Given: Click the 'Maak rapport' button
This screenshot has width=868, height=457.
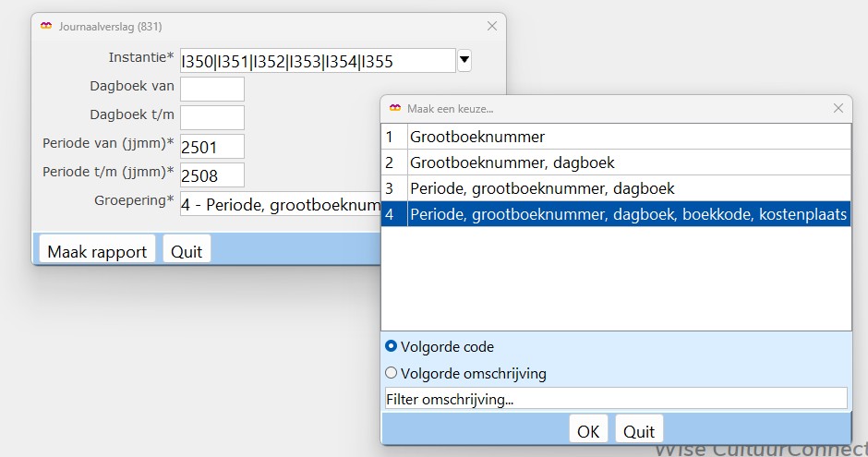Looking at the screenshot, I should [x=97, y=251].
